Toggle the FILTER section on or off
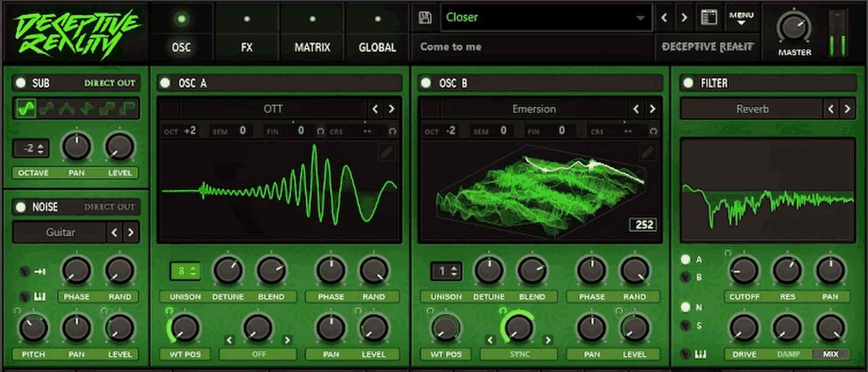Viewport: 868px width, 372px height. coord(688,83)
